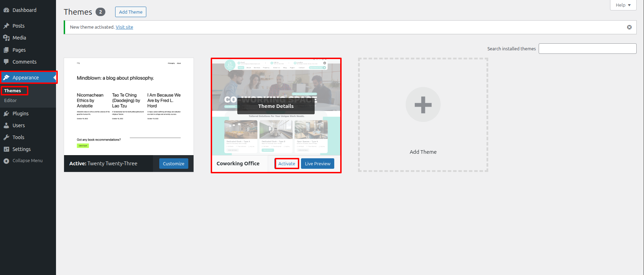Click Live Preview for Coworking Office

click(317, 164)
